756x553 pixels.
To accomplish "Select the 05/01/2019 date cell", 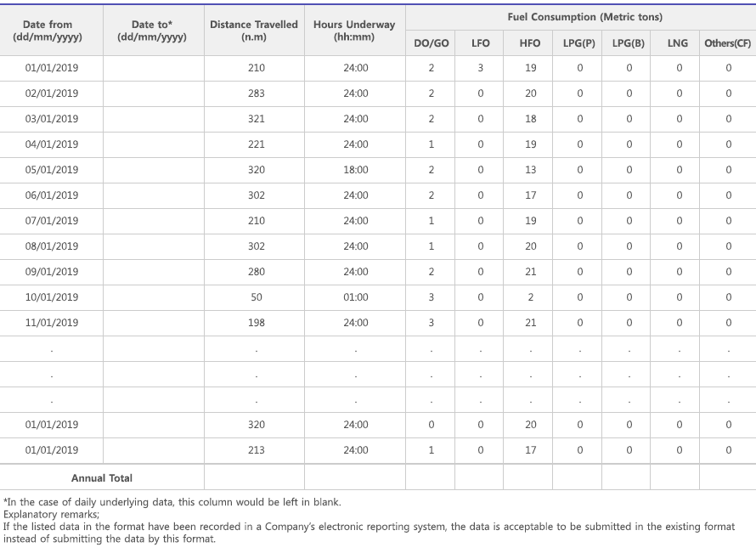I will point(51,170).
